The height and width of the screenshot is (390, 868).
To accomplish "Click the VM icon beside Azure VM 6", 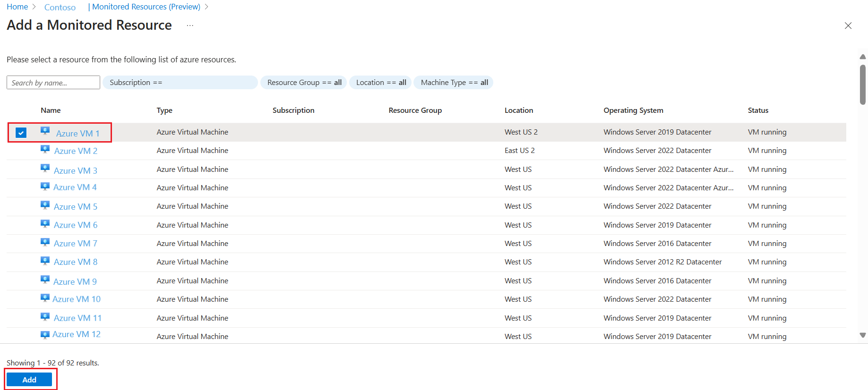I will (x=45, y=224).
